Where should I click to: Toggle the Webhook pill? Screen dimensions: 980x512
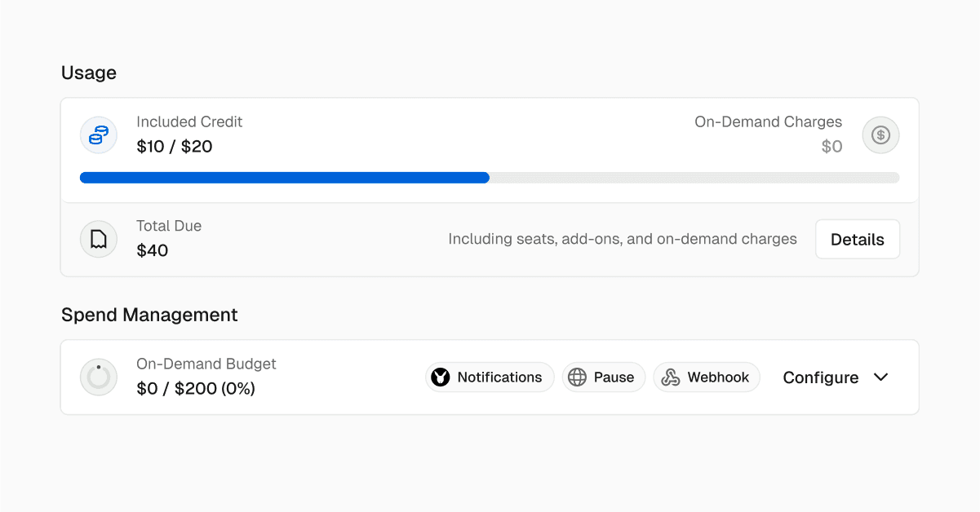pos(707,377)
